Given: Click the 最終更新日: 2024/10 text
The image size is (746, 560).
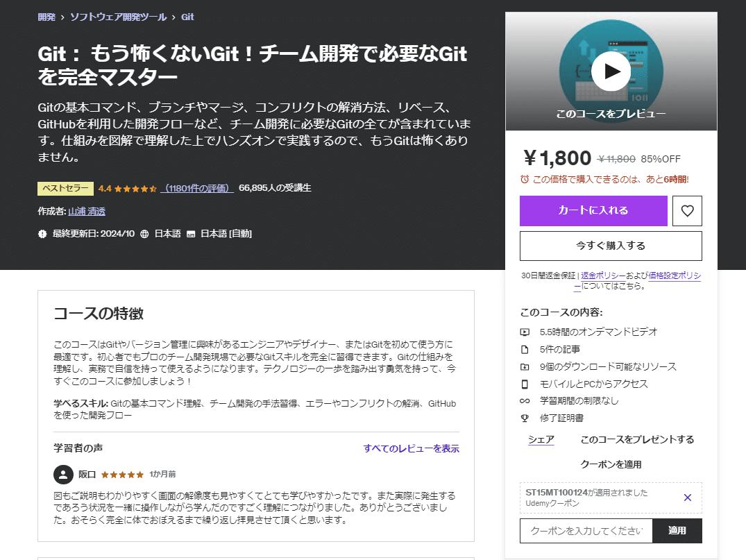Looking at the screenshot, I should pyautogui.click(x=94, y=234).
